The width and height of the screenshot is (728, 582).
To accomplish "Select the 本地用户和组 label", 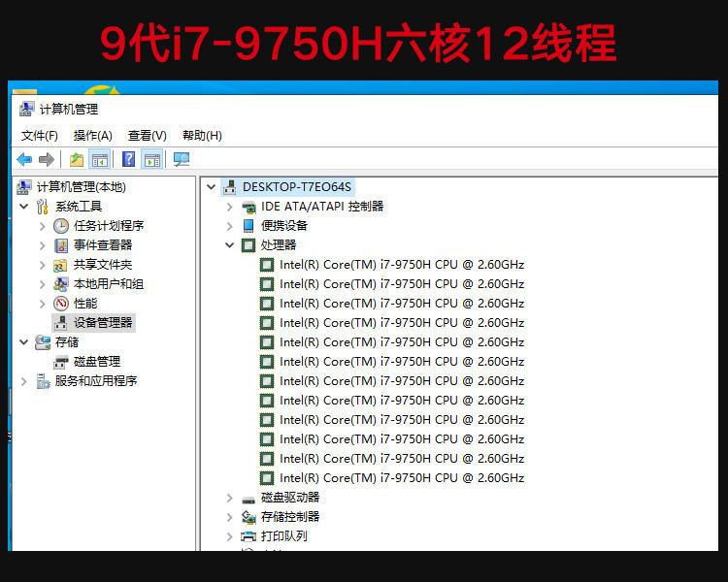I will coord(109,284).
